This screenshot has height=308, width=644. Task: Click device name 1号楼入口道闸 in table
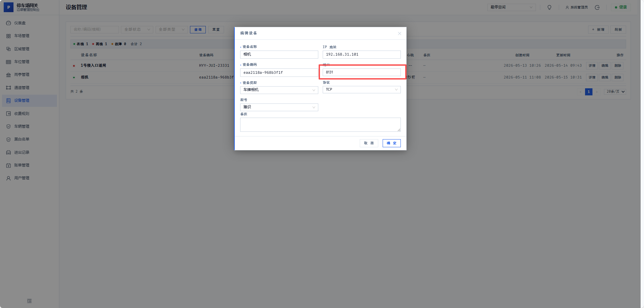(93, 66)
